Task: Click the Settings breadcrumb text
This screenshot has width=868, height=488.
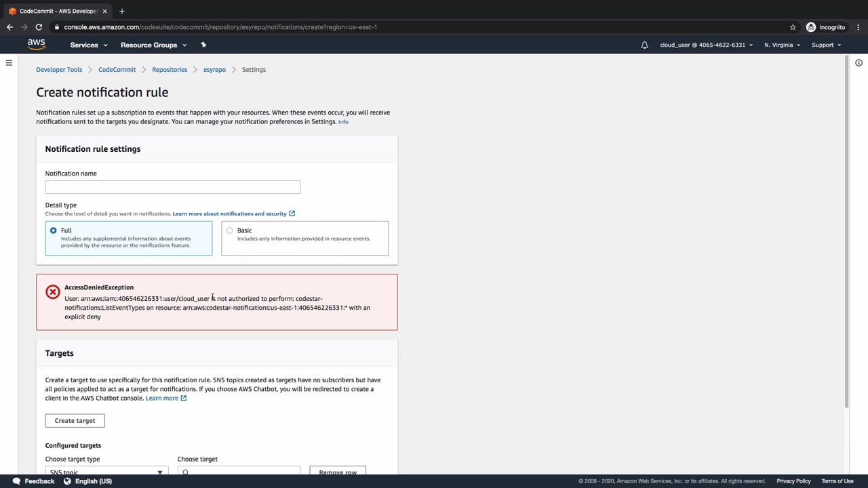Action: click(254, 69)
